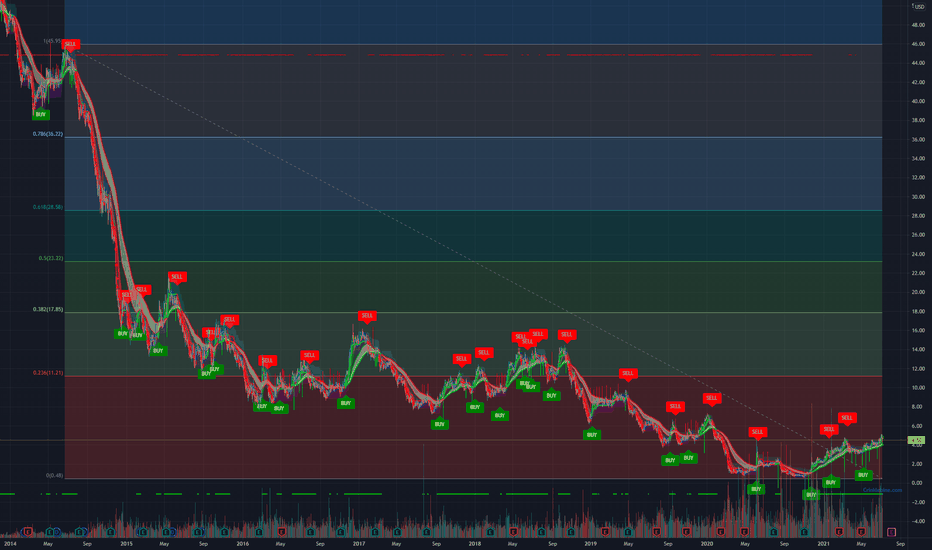932x550 pixels.
Task: Click the -4.00 price axis label
Action: point(918,521)
